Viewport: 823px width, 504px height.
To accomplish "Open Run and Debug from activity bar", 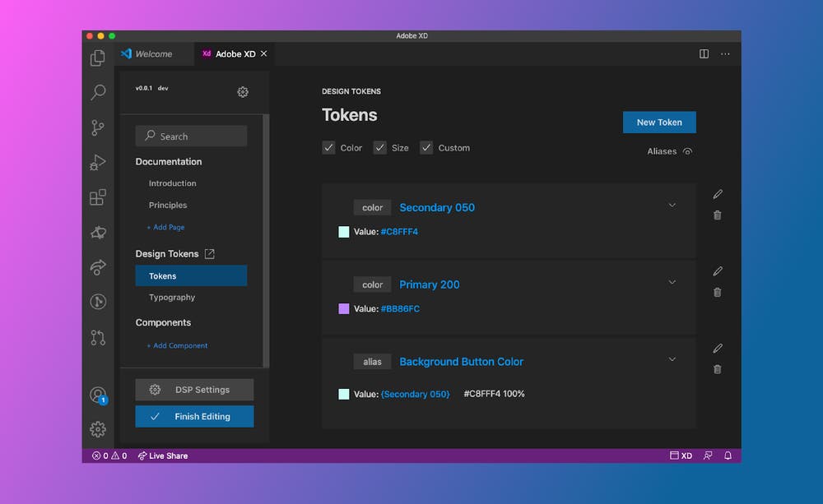I will (98, 163).
